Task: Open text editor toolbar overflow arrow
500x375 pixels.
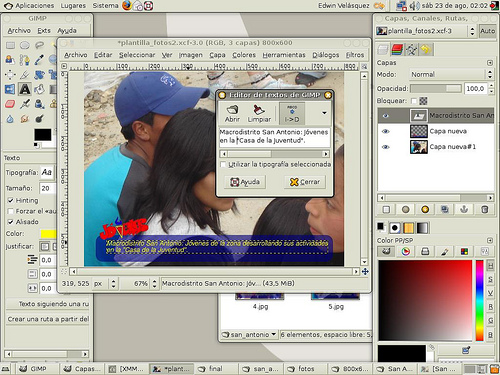Action: tap(324, 113)
